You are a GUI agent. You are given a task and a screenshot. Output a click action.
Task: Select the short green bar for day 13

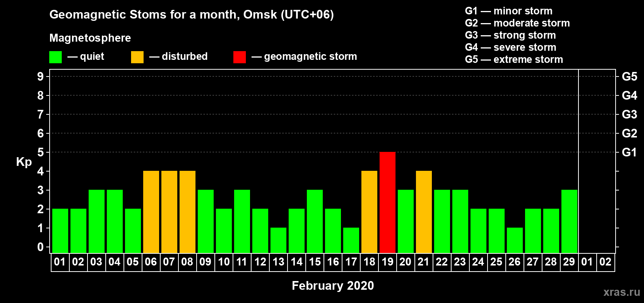pos(278,240)
